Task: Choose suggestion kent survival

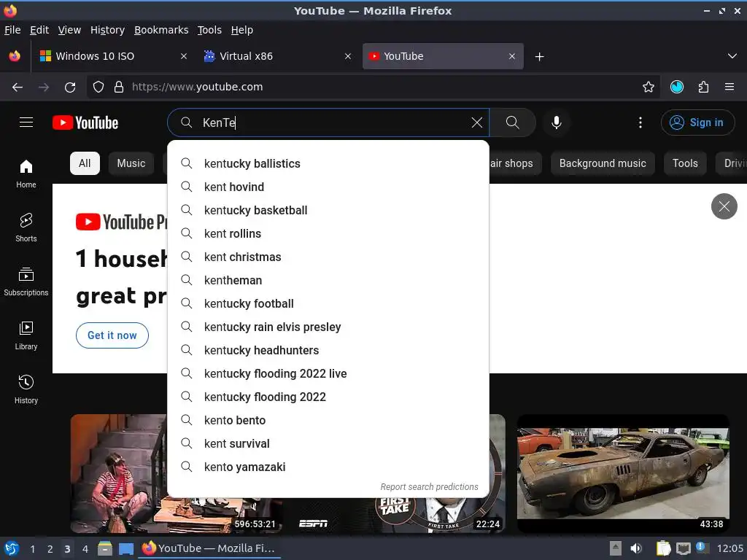Action: [328, 443]
